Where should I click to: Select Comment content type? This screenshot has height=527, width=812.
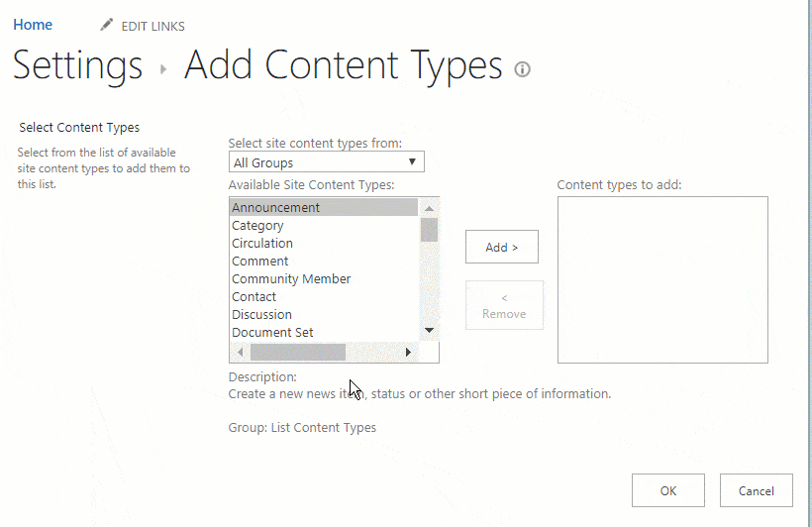323,262
